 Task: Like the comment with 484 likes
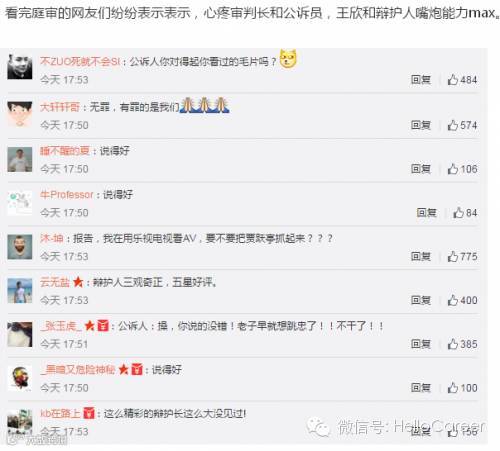click(452, 80)
